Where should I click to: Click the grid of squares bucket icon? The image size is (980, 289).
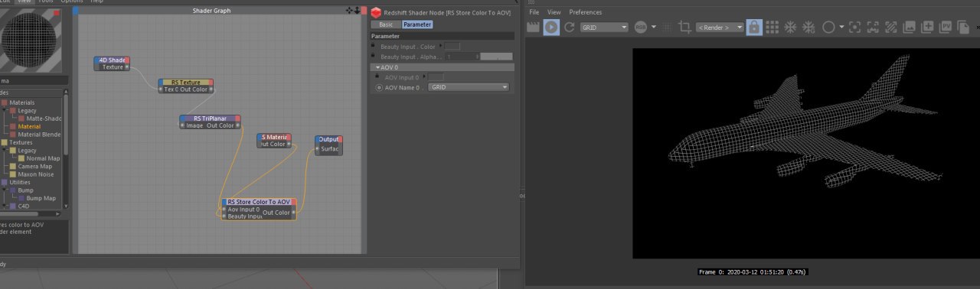(x=773, y=27)
